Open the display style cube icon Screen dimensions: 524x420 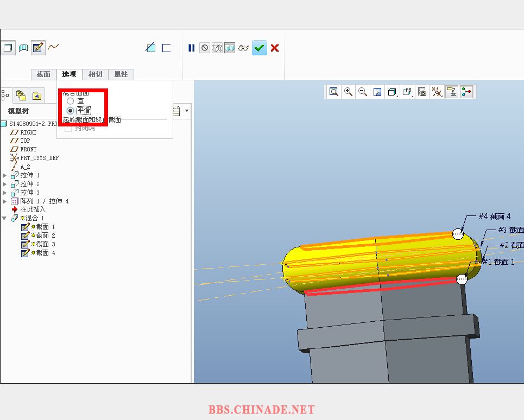point(392,92)
